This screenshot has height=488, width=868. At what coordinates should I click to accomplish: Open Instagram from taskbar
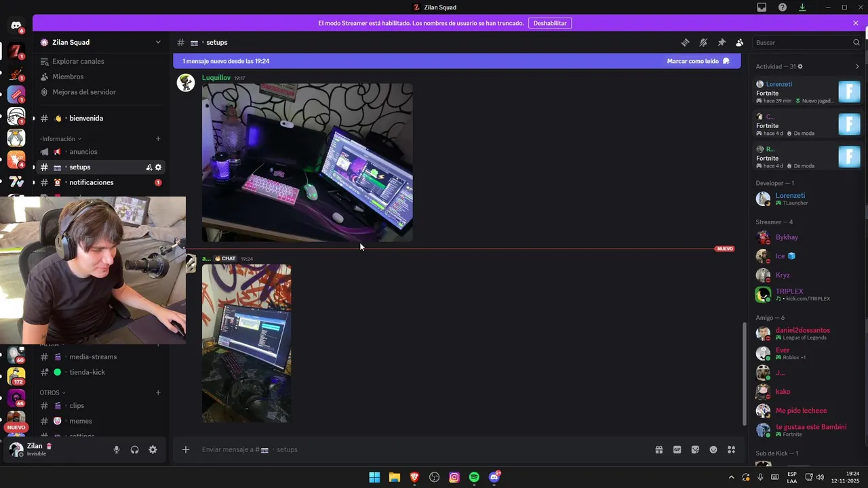pos(454,477)
